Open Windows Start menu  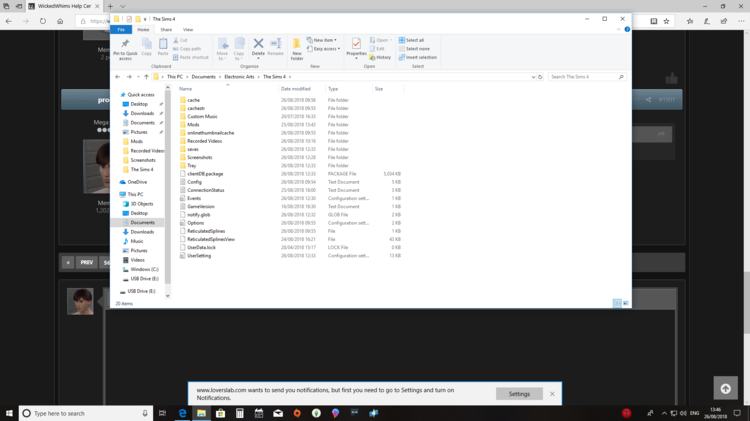click(9, 413)
